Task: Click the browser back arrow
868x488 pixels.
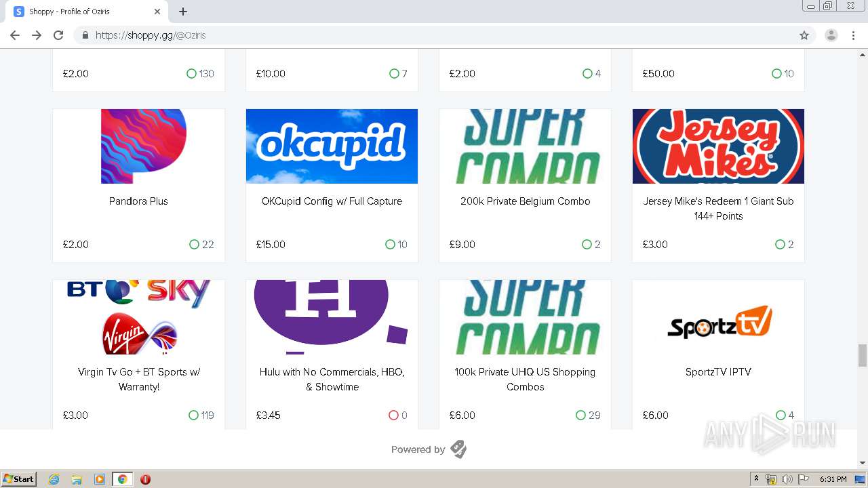Action: click(x=15, y=35)
